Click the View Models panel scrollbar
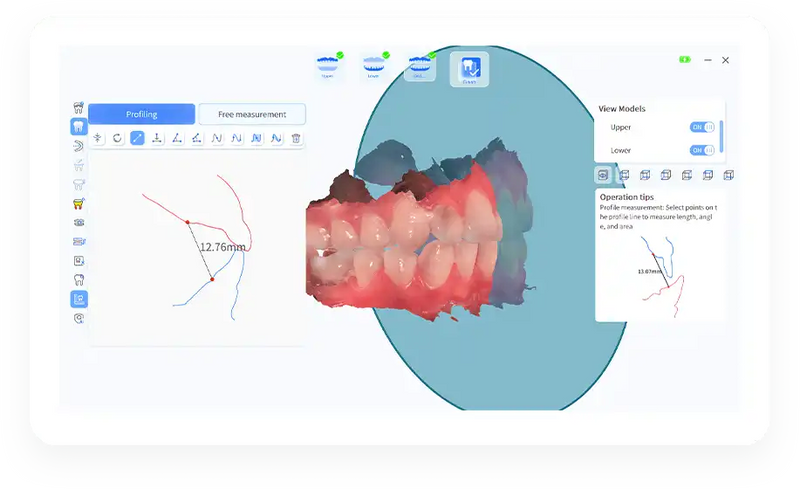This screenshot has width=800, height=489. 721,136
